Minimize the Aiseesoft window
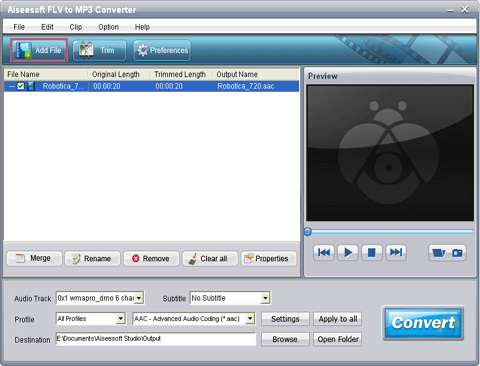Viewport: 480px width, 366px height. (450, 10)
